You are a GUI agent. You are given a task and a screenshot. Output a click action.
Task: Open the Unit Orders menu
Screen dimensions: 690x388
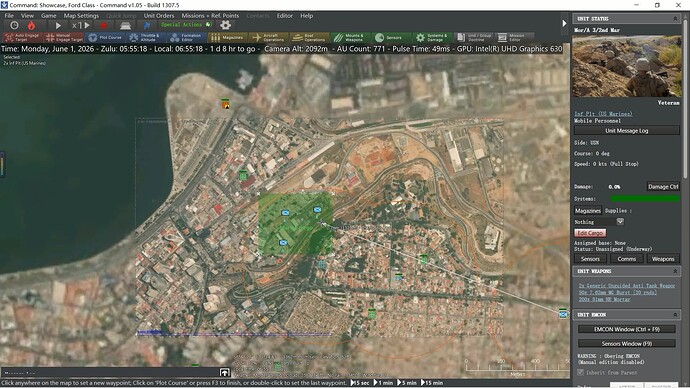coord(159,15)
